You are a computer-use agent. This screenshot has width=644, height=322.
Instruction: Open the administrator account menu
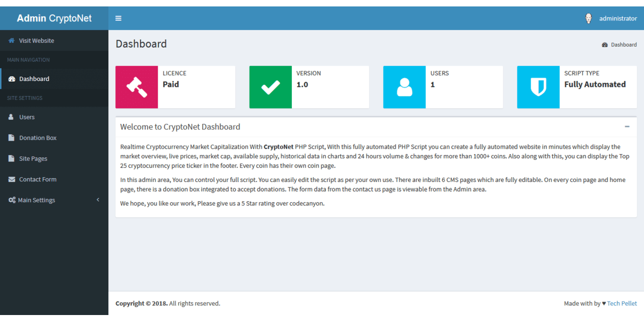(610, 18)
